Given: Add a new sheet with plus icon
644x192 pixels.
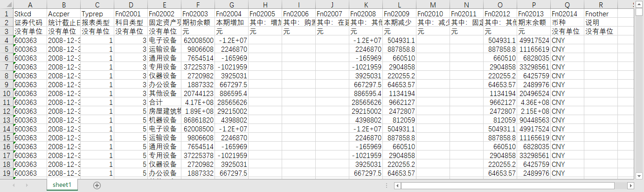Looking at the screenshot, I should [97, 185].
